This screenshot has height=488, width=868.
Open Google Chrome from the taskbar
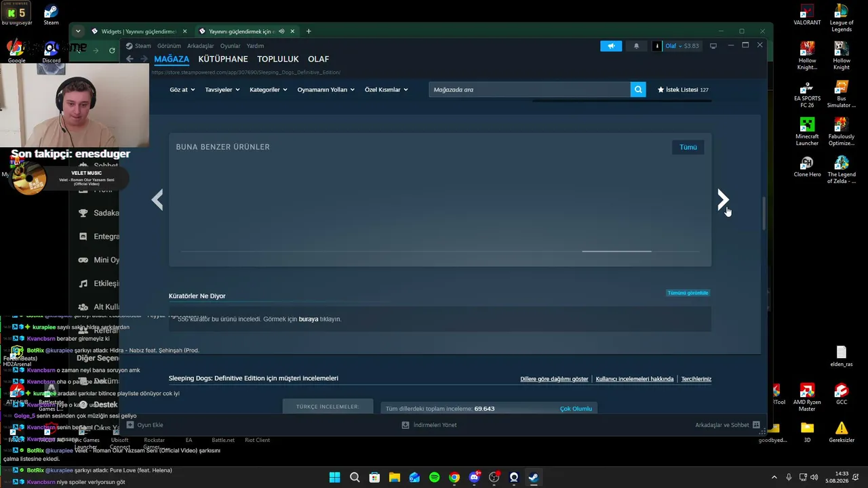(454, 477)
